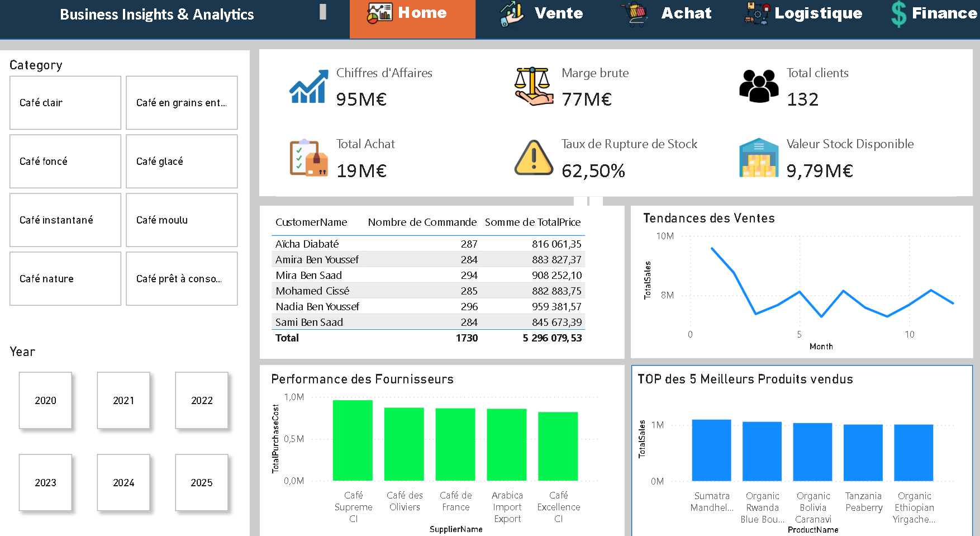Click the Total Achat clipboard icon
This screenshot has height=536, width=980.
308,158
